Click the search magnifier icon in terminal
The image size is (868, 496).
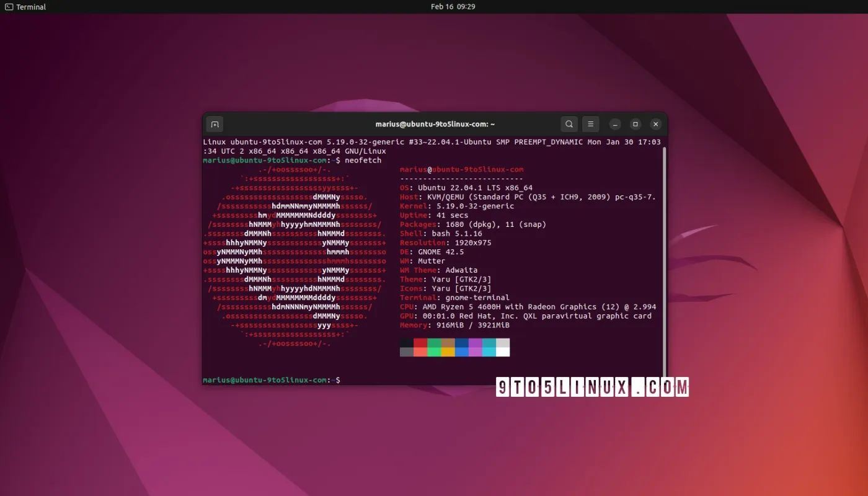point(569,124)
